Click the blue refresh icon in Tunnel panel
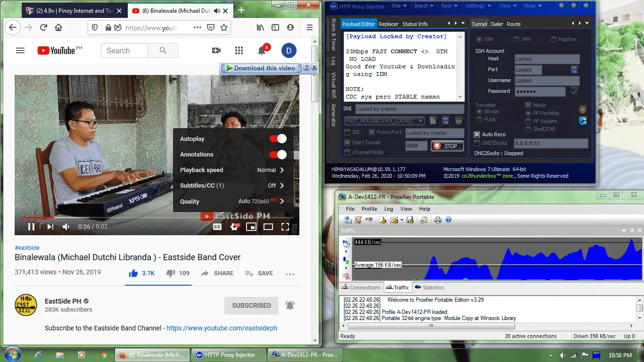Image resolution: width=644 pixels, height=362 pixels. tap(583, 121)
